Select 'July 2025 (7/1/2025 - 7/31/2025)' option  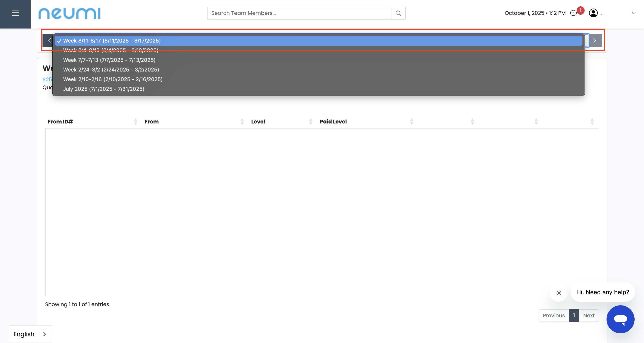(104, 89)
